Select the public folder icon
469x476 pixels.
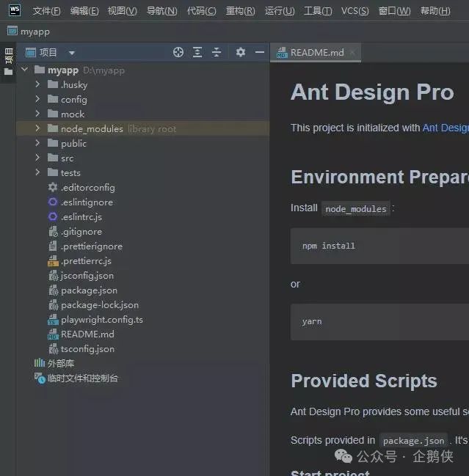pyautogui.click(x=53, y=143)
